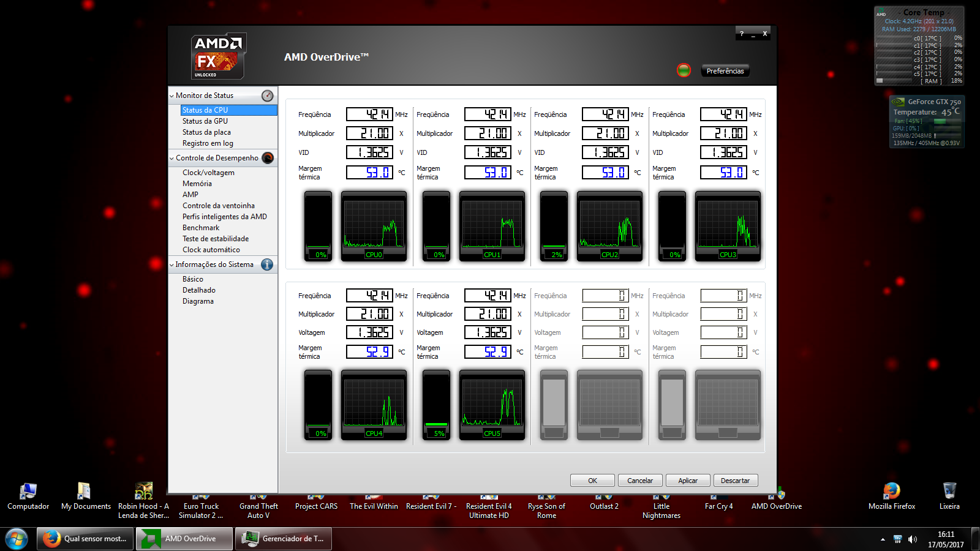Click the Monitor de Status gauge icon
Screen dimensions: 980x551
click(268, 96)
